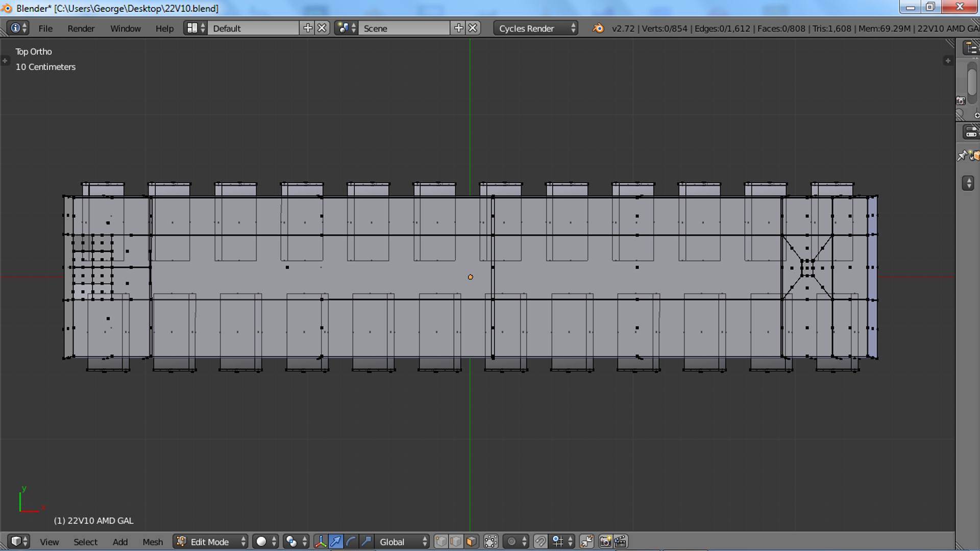Screen dimensions: 980x551
Task: Add a new screen layout next to Default
Action: coord(307,29)
